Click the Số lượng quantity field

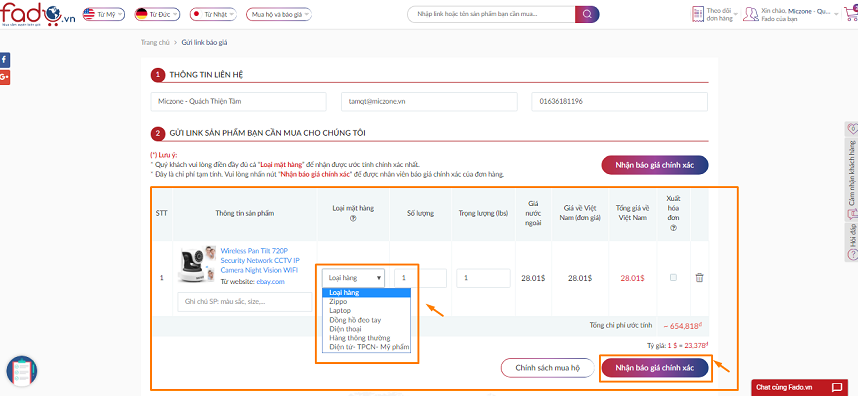click(420, 278)
